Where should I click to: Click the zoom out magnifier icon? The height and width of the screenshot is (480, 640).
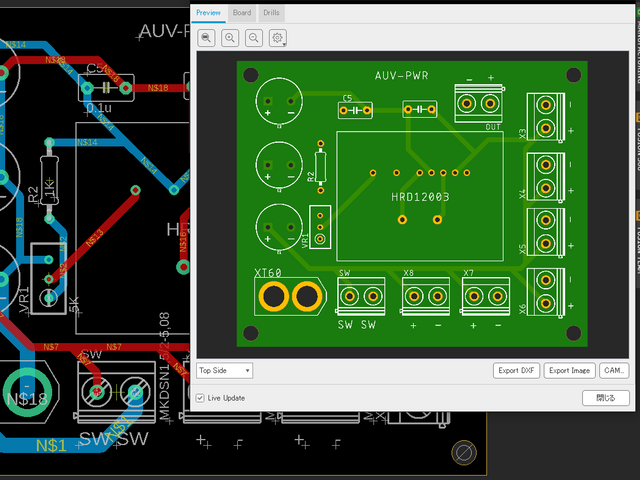(253, 38)
